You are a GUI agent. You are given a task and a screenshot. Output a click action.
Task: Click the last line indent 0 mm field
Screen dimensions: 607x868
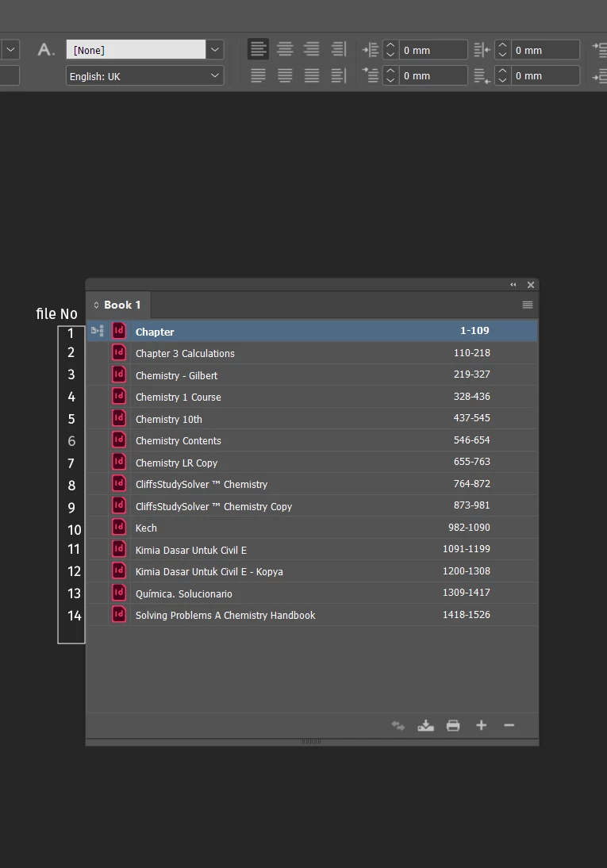pos(545,75)
